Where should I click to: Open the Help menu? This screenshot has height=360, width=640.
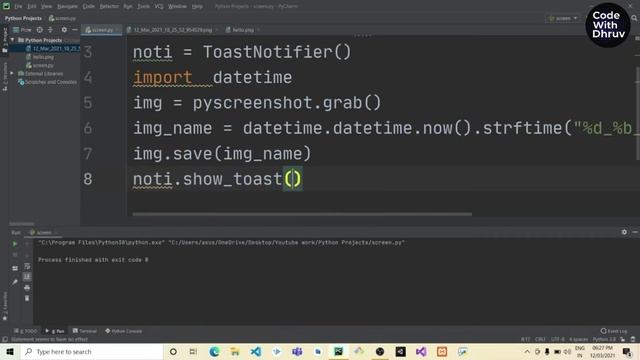(197, 7)
